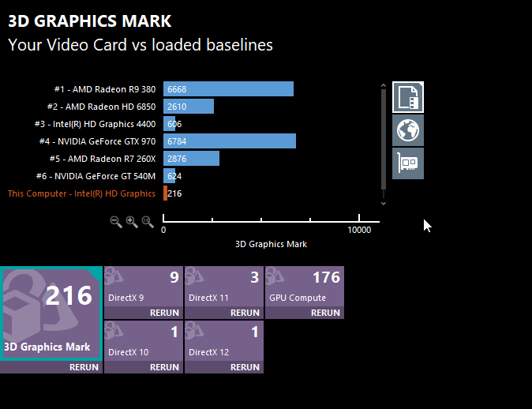Click the AMD Radeon R9 380 label
532x409 pixels.
[x=105, y=89]
